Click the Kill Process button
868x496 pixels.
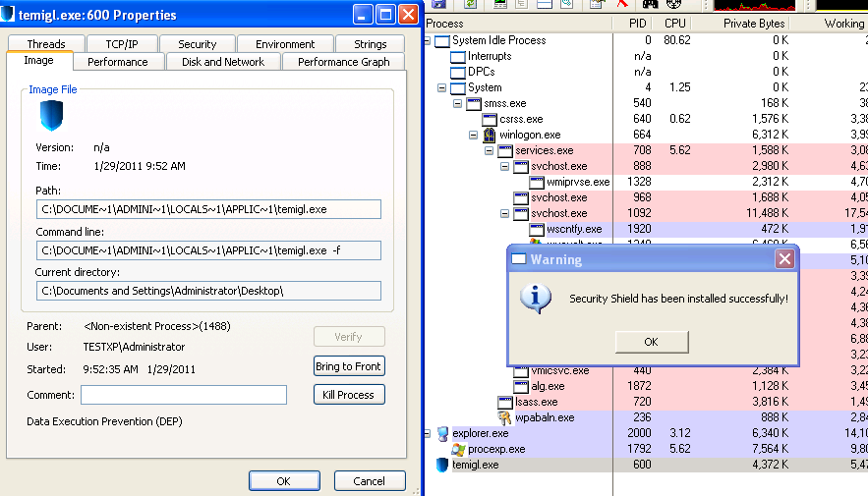click(349, 395)
